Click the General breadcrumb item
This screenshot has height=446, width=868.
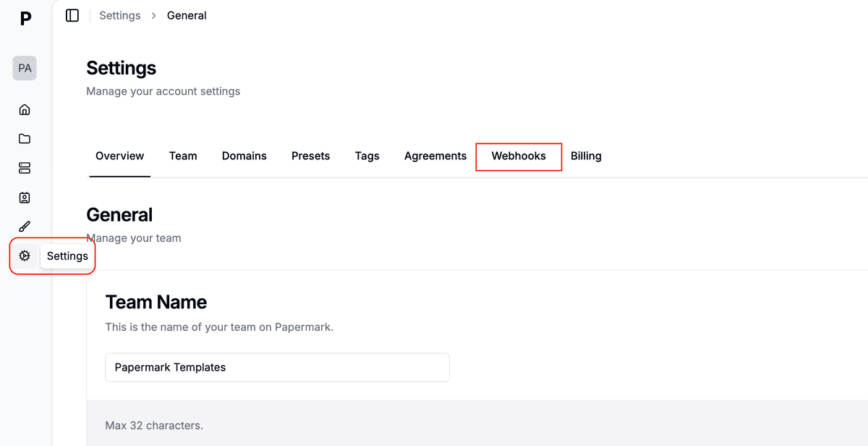point(186,14)
